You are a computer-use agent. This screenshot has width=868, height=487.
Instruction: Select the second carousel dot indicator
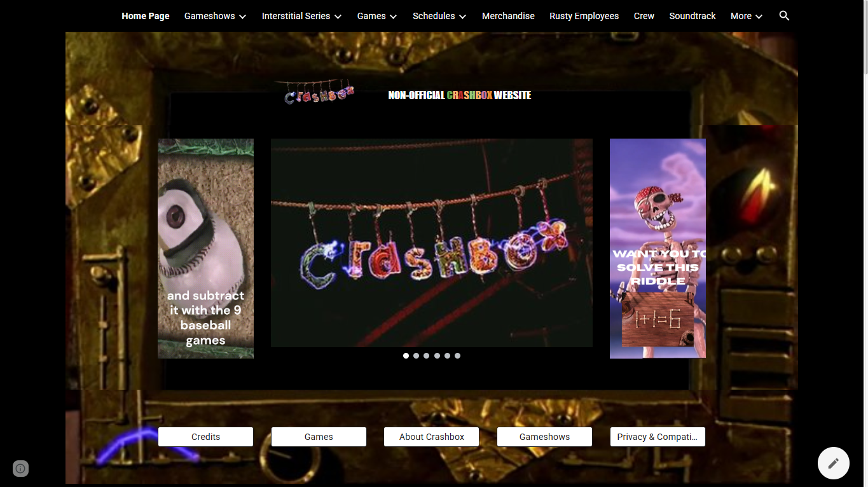click(x=416, y=356)
